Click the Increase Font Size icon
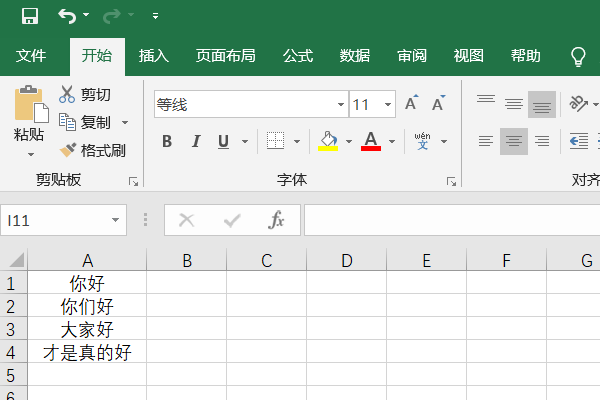Screen dimensions: 600x400 click(411, 103)
